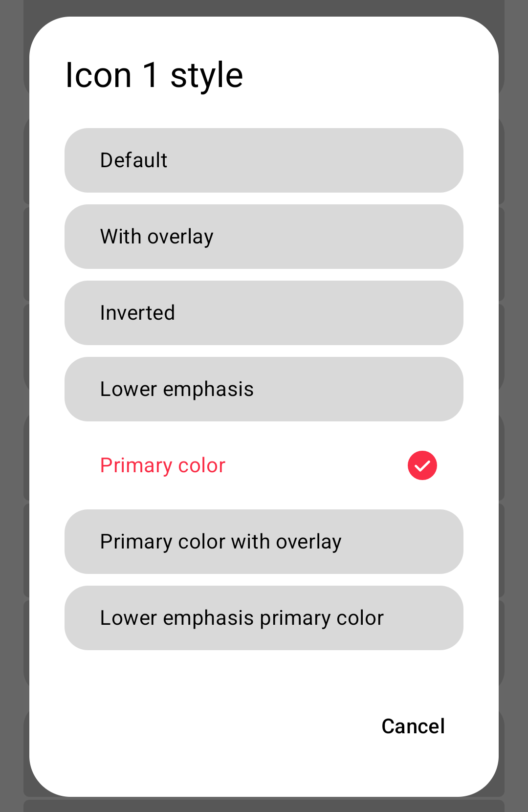Click the Primary color red label text
The height and width of the screenshot is (812, 528).
click(162, 465)
